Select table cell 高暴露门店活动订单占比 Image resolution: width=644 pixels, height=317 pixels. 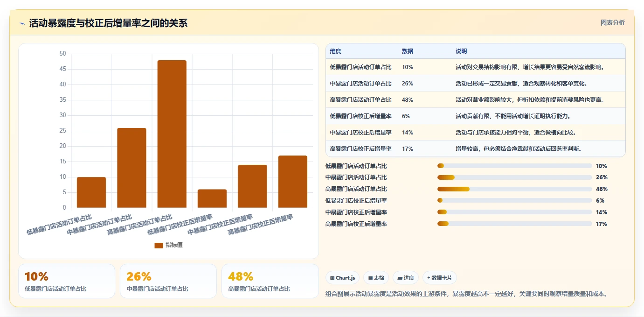pyautogui.click(x=360, y=100)
